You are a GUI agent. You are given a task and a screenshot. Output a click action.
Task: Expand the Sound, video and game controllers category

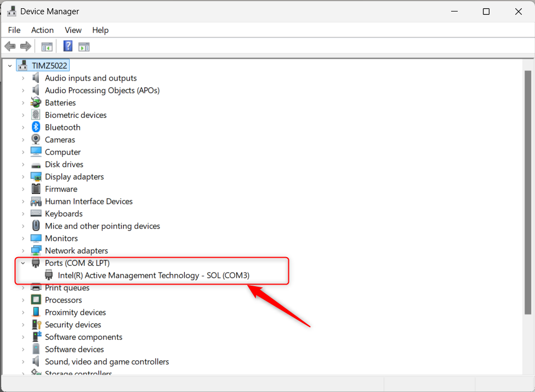pyautogui.click(x=22, y=361)
